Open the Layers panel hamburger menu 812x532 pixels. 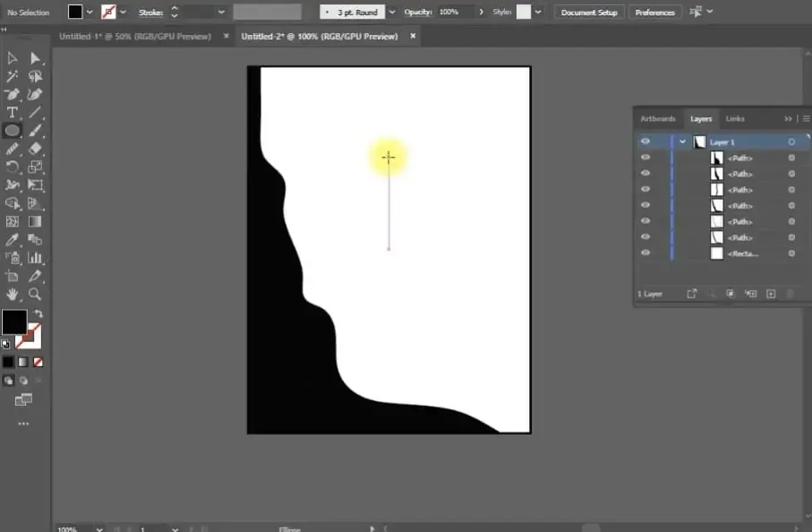(806, 118)
